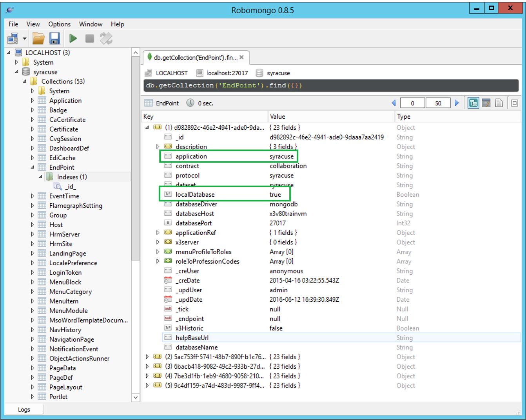Expand the Application collection
Image resolution: width=526 pixels, height=420 pixels.
(33, 100)
